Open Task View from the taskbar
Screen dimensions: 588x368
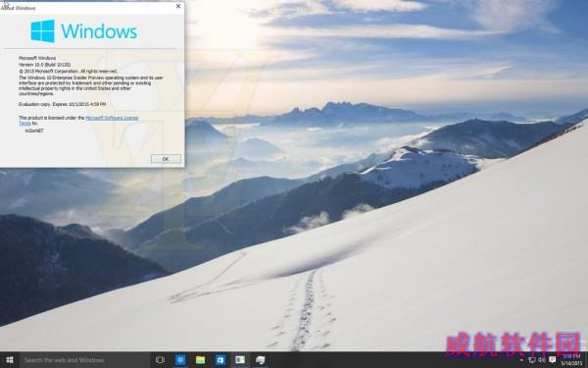[x=160, y=360]
